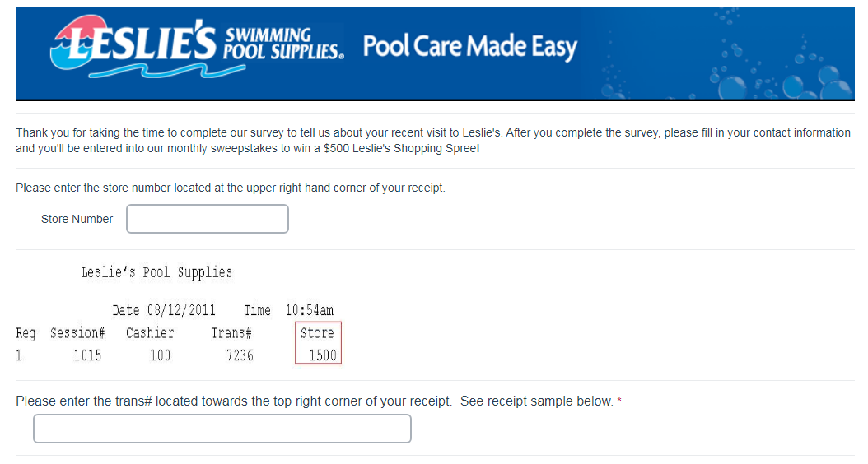Click the trans# question instruction text
The width and height of the screenshot is (868, 464).
coord(315,401)
